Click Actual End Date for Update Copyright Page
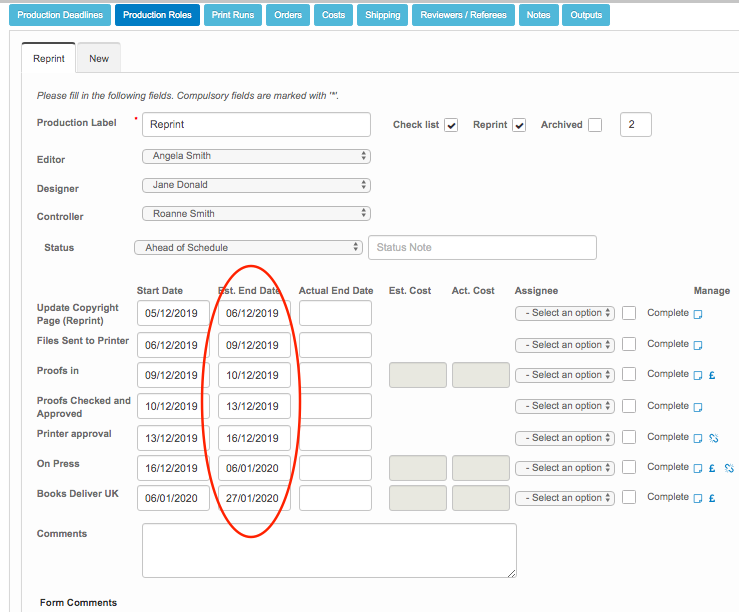Image resolution: width=739 pixels, height=612 pixels. coord(335,313)
